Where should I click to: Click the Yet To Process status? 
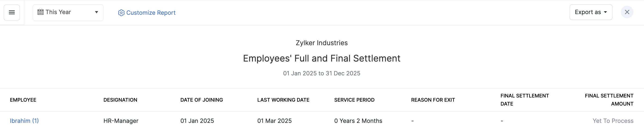[x=613, y=121]
